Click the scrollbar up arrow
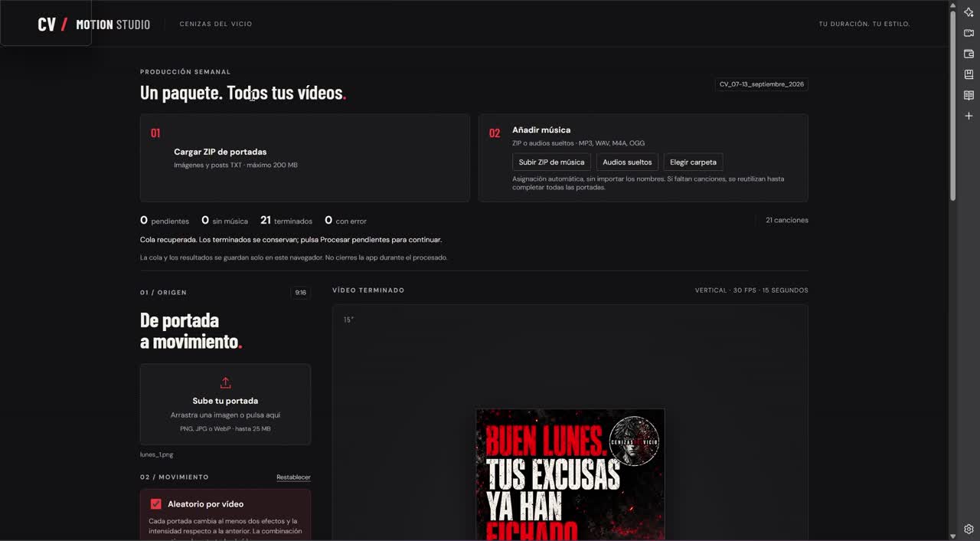This screenshot has width=980, height=541. pos(952,5)
